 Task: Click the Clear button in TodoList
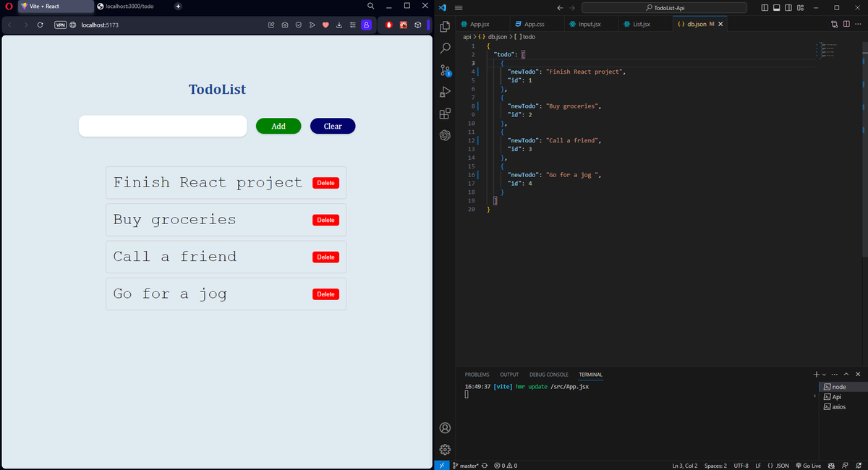pos(333,126)
